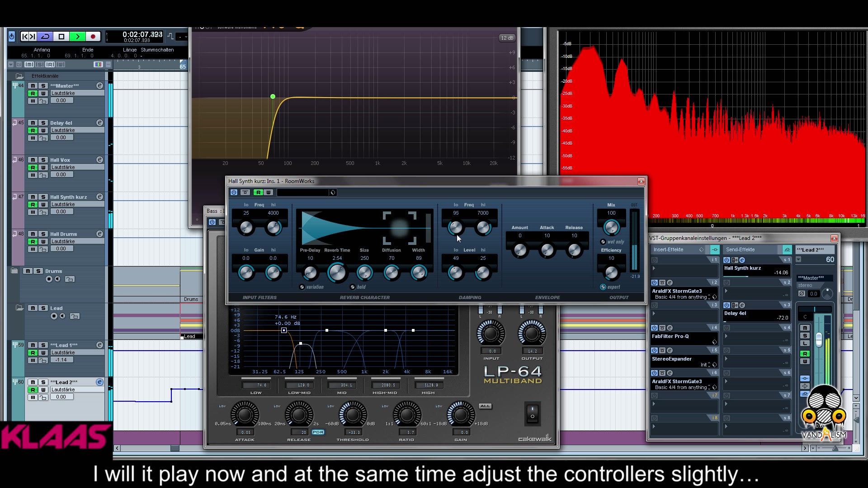Toggle the Read automation button in RoomWorks

point(258,192)
